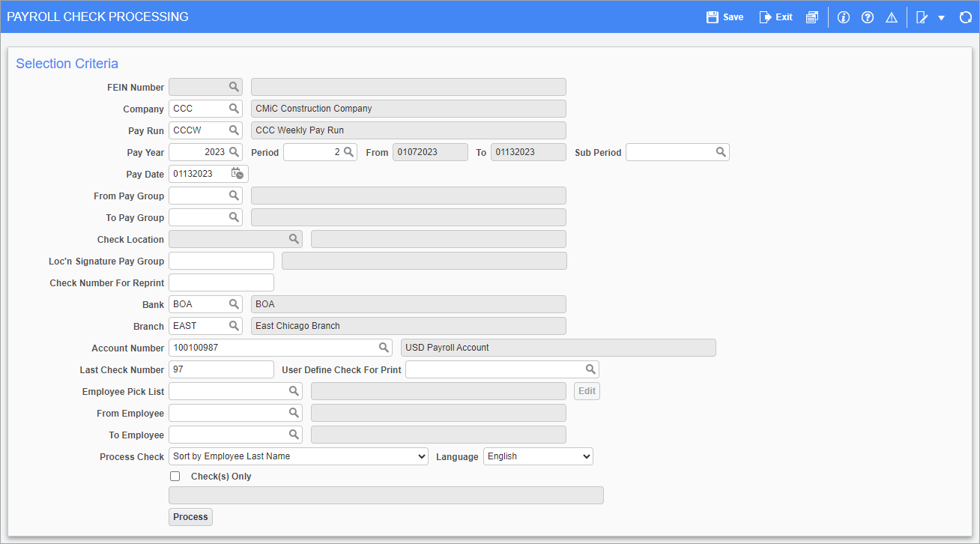Open the Period lookup magnifier
Image resolution: width=980 pixels, height=544 pixels.
348,152
